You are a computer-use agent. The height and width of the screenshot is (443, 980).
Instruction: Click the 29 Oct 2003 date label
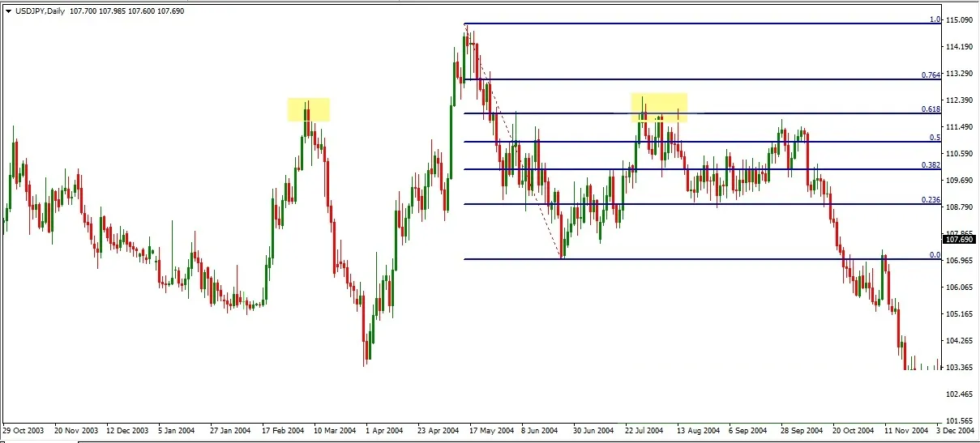(x=24, y=431)
